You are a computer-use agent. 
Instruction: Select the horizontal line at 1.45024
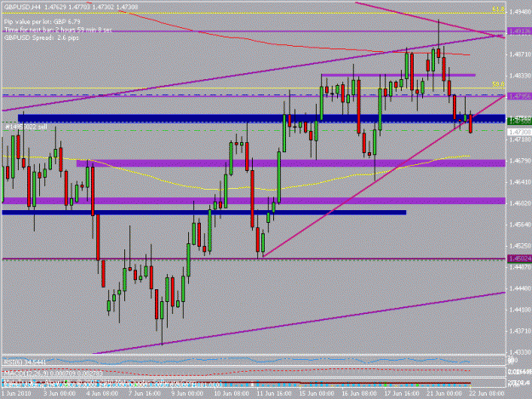(x=254, y=259)
